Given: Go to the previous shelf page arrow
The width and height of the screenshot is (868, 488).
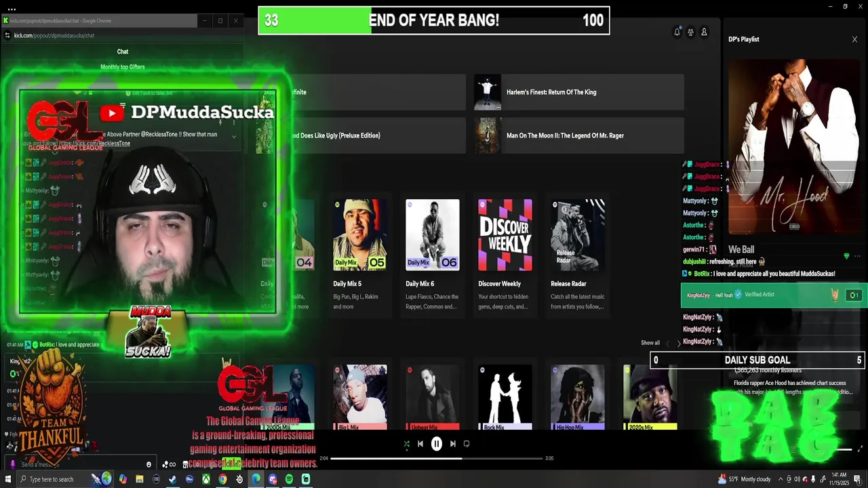Looking at the screenshot, I should (667, 344).
